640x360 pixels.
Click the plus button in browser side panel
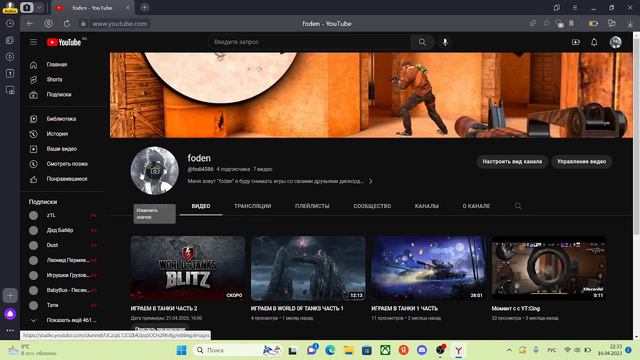10,296
